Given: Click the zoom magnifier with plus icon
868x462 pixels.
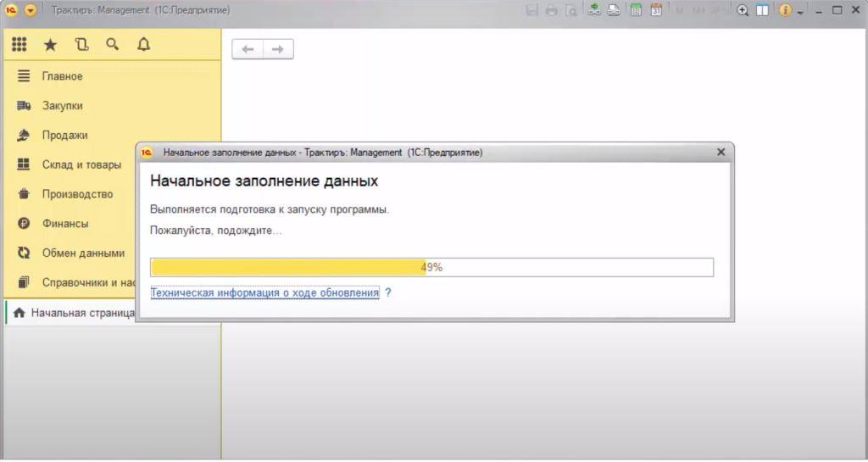Looking at the screenshot, I should [743, 10].
